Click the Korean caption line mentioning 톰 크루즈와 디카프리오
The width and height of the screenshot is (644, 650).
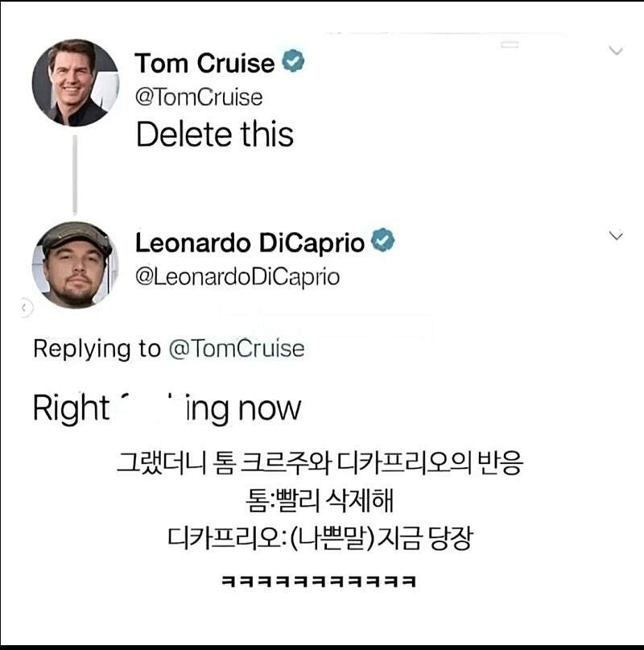(320, 466)
